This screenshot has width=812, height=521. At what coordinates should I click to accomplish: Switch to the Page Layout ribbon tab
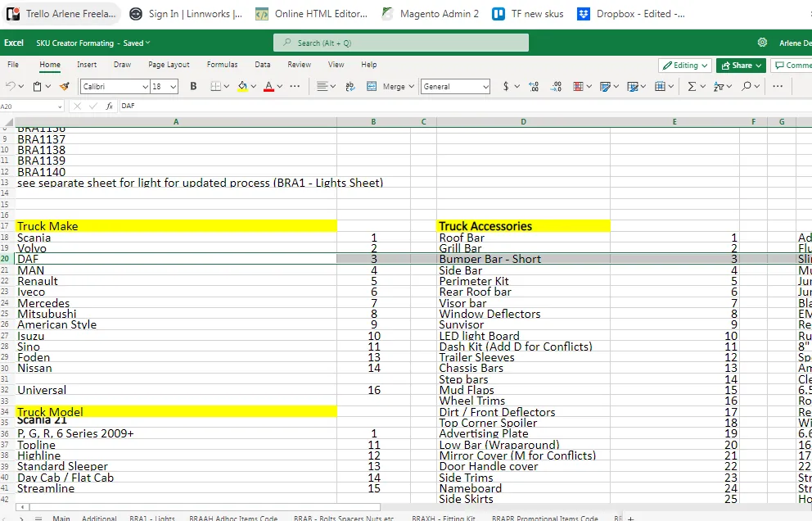point(169,64)
